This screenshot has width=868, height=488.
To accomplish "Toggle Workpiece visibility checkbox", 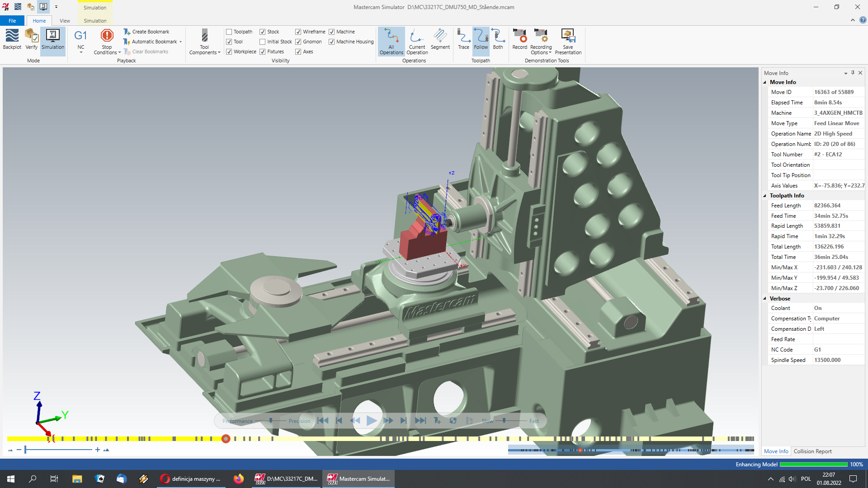I will click(229, 52).
